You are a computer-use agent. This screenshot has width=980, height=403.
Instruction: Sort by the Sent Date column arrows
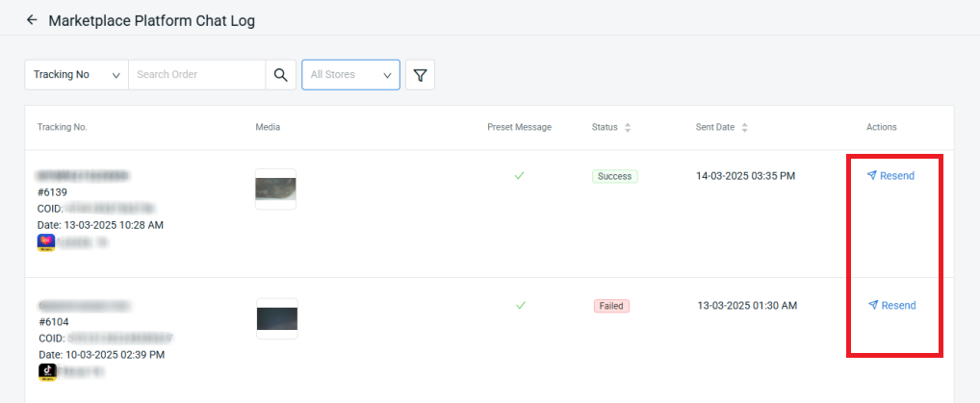tap(744, 128)
